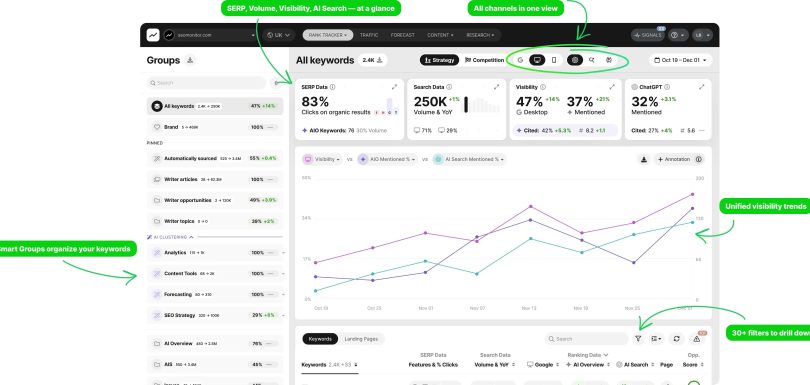The height and width of the screenshot is (385, 810).
Task: Open the UK country dropdown
Action: click(x=278, y=35)
